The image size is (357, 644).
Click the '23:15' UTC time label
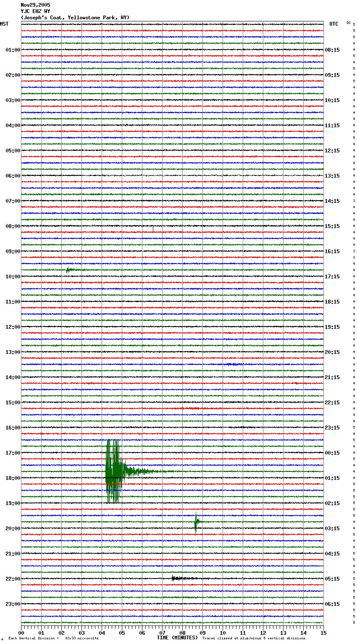pos(332,428)
